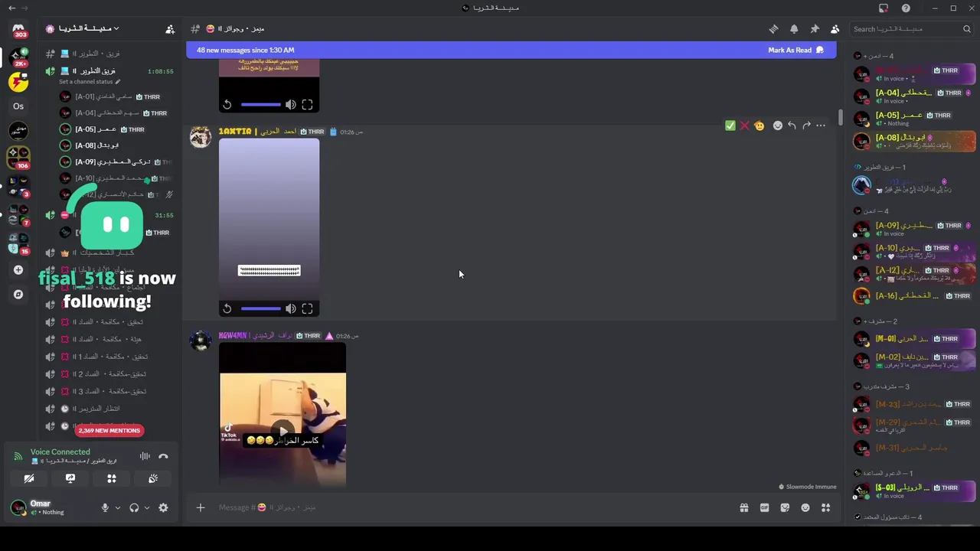
Task: Add a server with plus icon
Action: click(18, 270)
